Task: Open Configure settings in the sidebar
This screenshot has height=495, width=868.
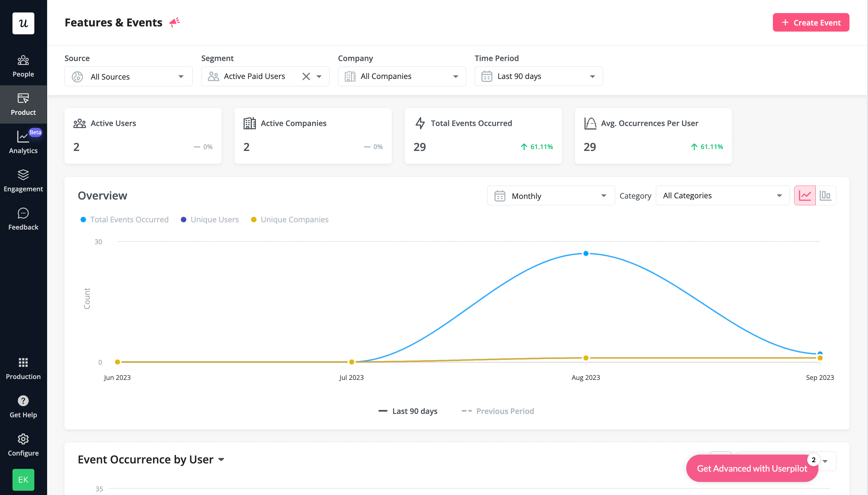Action: tap(23, 444)
